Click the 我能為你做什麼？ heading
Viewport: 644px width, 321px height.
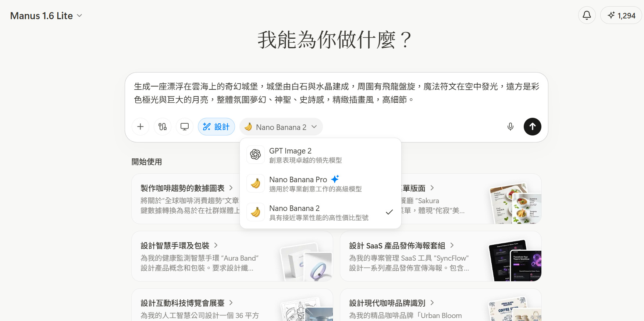(334, 40)
